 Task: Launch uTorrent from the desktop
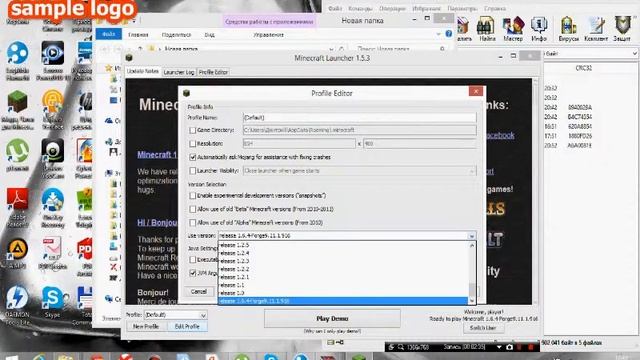point(17,152)
